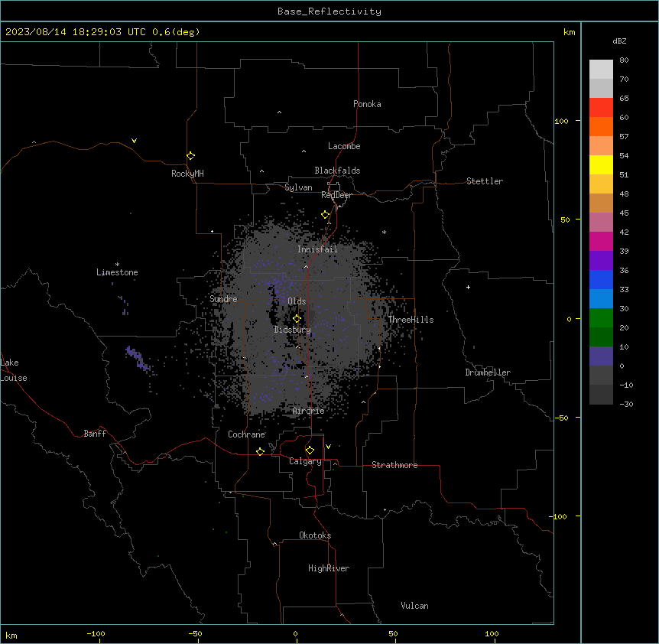Click the 80 value on the dBZ scale
Viewport: 659px width, 644px height.
click(x=624, y=60)
